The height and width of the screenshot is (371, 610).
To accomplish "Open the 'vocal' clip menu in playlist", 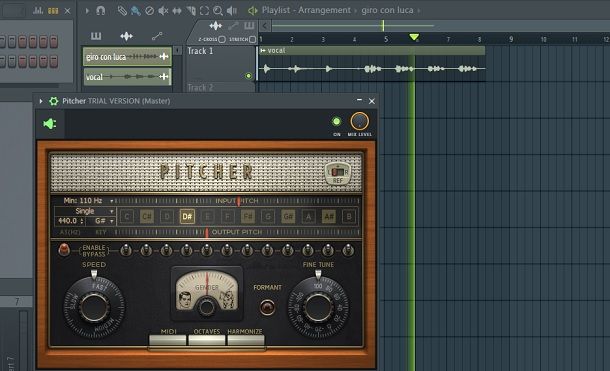I will tap(263, 51).
